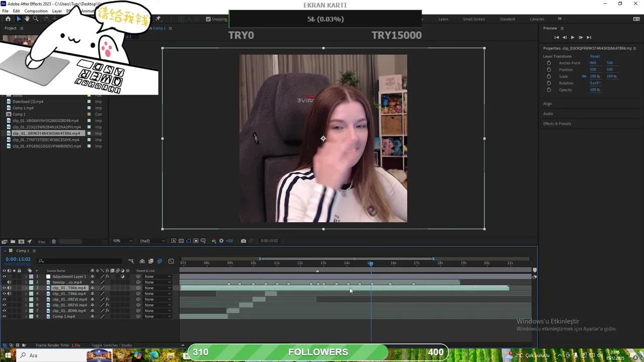Select the Zoom magnifier tool
This screenshot has height=362, width=644.
[35, 19]
